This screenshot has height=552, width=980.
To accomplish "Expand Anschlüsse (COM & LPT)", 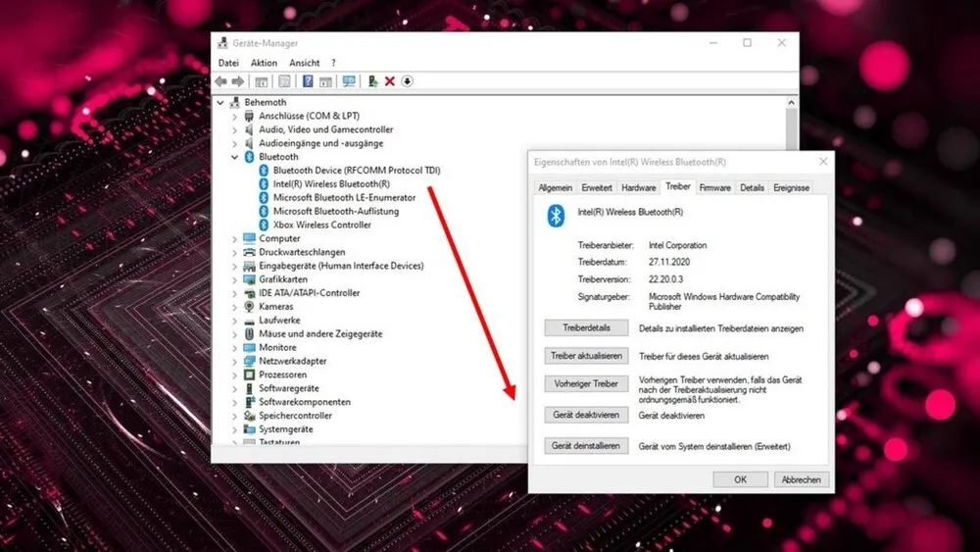I will point(235,117).
